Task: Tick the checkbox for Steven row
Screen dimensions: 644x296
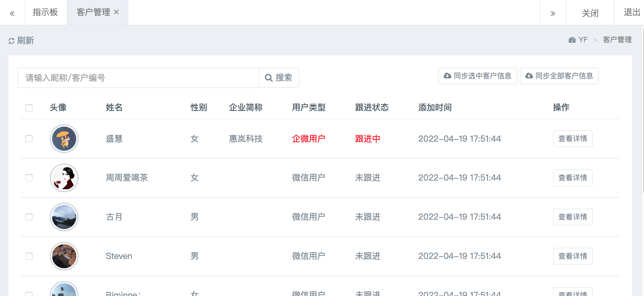Action: coord(29,256)
